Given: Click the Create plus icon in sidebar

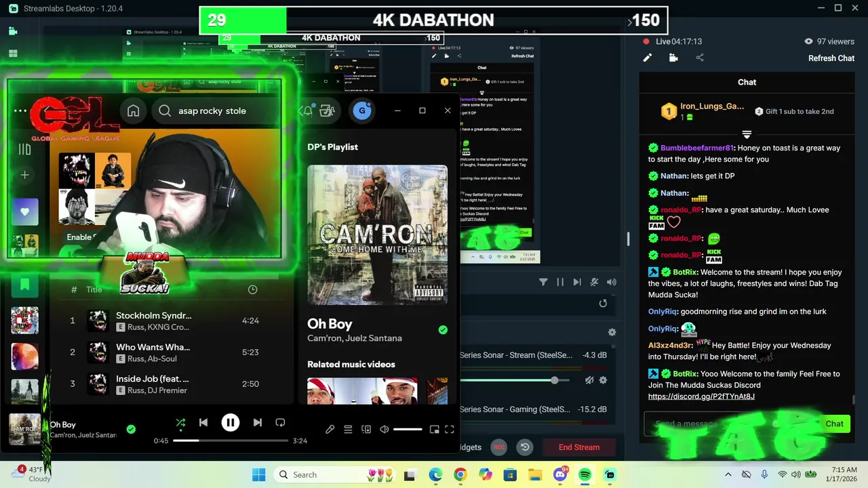Looking at the screenshot, I should pos(24,175).
